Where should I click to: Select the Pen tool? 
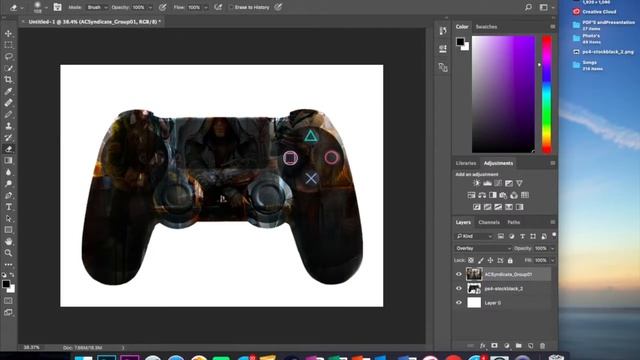(x=8, y=195)
